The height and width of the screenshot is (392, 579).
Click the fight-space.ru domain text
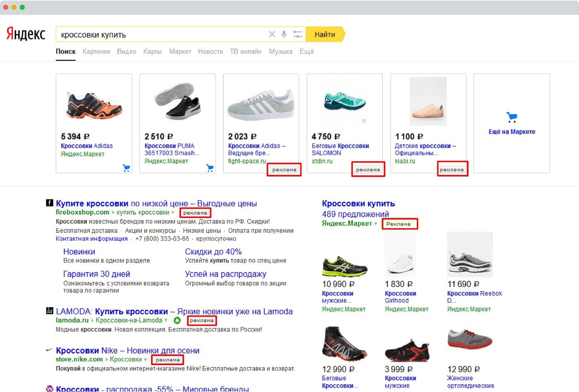(247, 161)
